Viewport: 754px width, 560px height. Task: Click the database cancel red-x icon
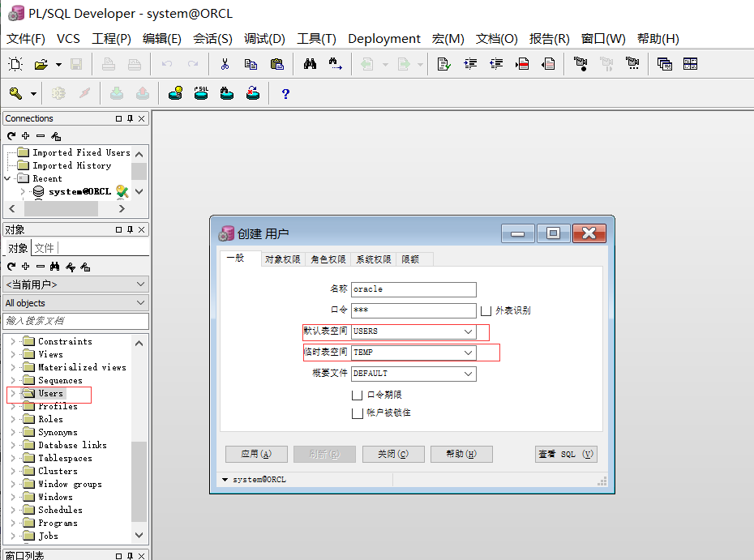pyautogui.click(x=253, y=93)
